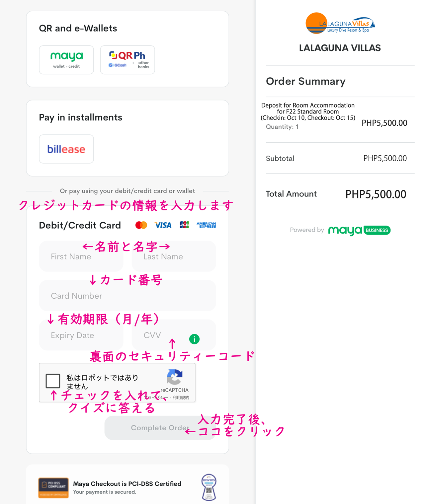Screen dimensions: 425x504
Task: Click the Complete Order button
Action: 160,428
